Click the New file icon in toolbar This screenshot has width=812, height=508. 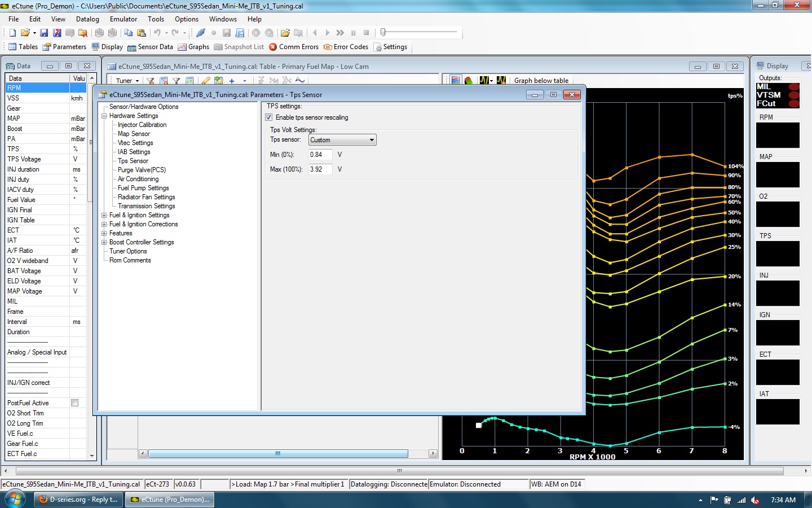click(12, 33)
